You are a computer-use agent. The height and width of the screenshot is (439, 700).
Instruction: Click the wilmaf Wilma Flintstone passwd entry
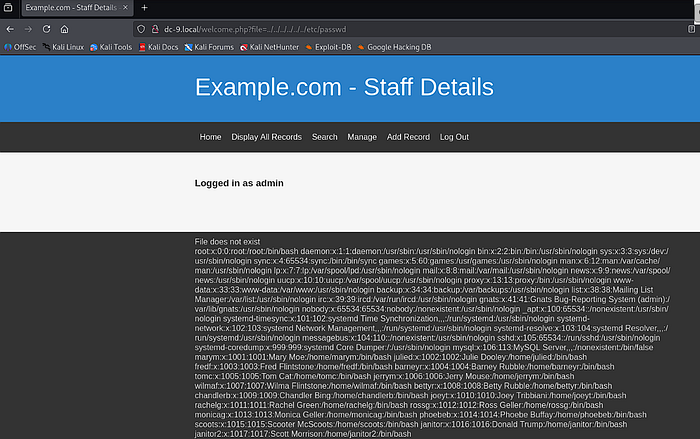pos(303,386)
